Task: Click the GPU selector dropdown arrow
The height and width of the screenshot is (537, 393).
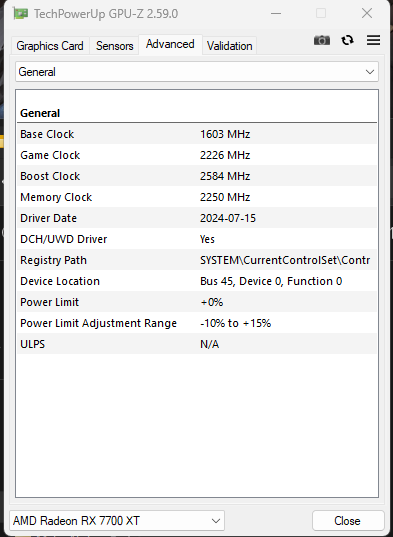Action: point(216,521)
